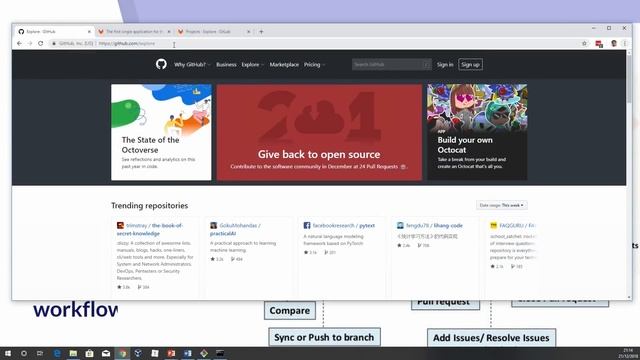Click the red extension icon in Chrome toolbar
The image size is (640, 360).
click(599, 44)
